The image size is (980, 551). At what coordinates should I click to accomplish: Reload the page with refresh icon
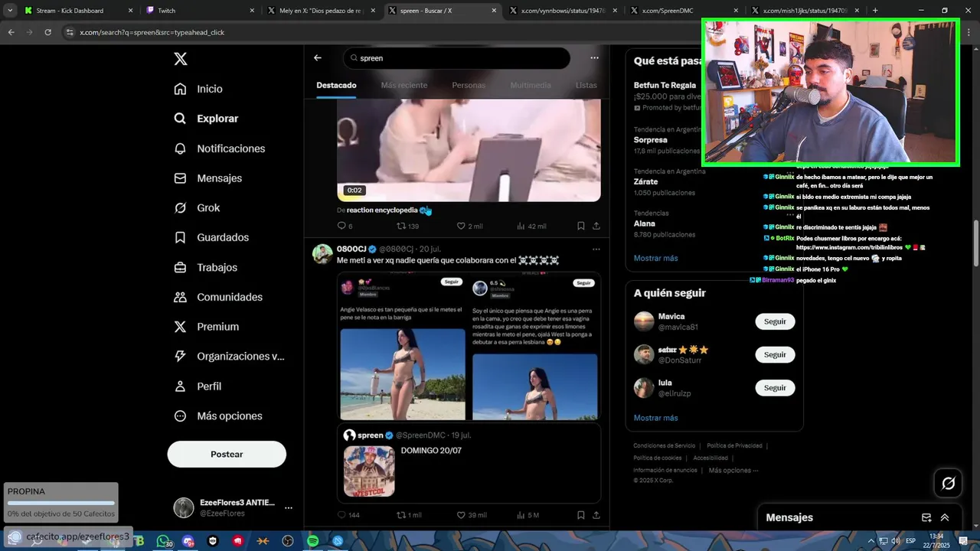pyautogui.click(x=48, y=32)
